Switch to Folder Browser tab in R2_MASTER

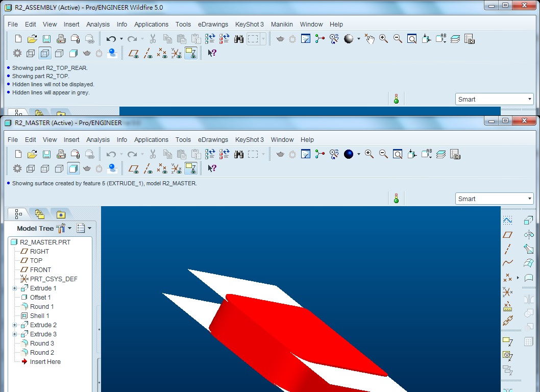tap(39, 214)
